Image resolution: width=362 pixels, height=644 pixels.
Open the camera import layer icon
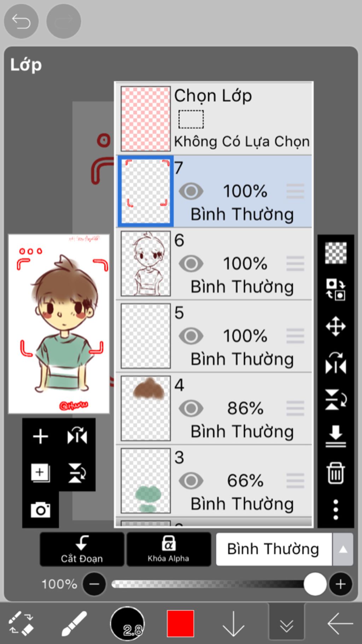pyautogui.click(x=40, y=510)
